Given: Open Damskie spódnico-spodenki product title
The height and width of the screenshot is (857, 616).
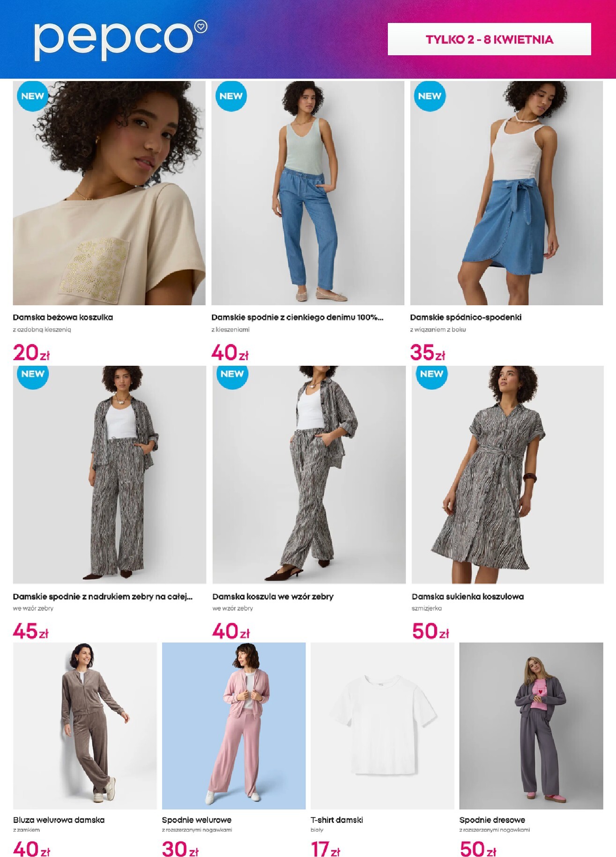Looking at the screenshot, I should (466, 318).
